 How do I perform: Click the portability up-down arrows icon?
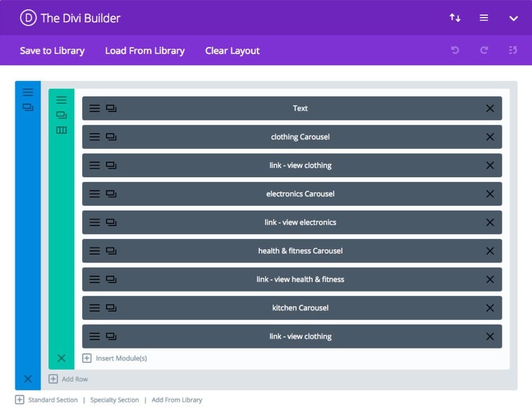[455, 18]
